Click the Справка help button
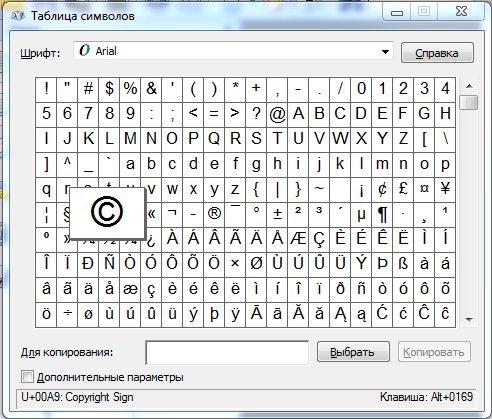This screenshot has height=419, width=492. (x=437, y=53)
